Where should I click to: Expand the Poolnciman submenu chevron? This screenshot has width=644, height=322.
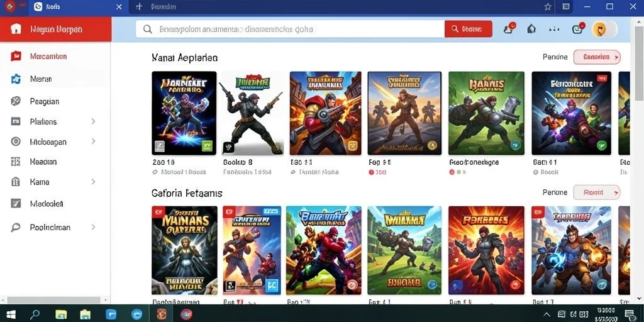pos(93,226)
